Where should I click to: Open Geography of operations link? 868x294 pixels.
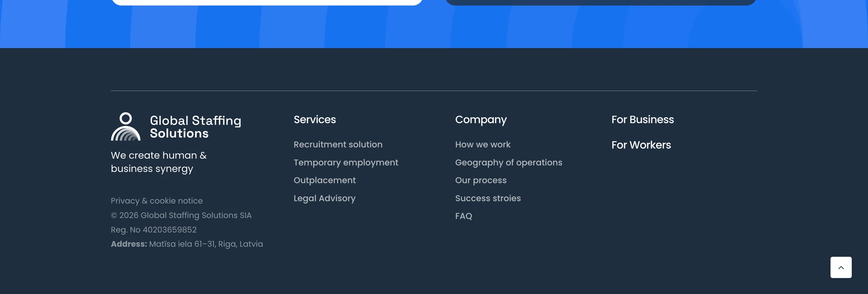(509, 163)
